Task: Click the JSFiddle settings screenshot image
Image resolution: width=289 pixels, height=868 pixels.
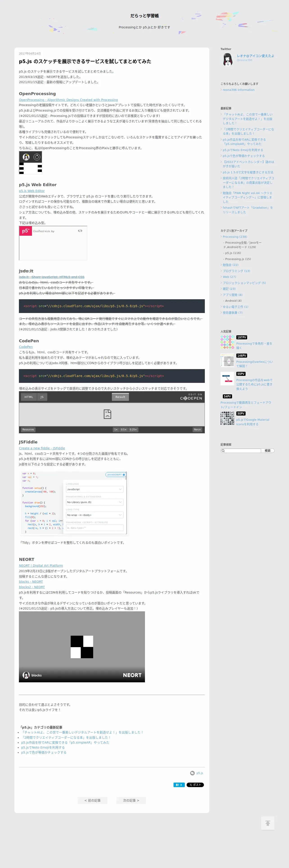Action: click(x=74, y=503)
